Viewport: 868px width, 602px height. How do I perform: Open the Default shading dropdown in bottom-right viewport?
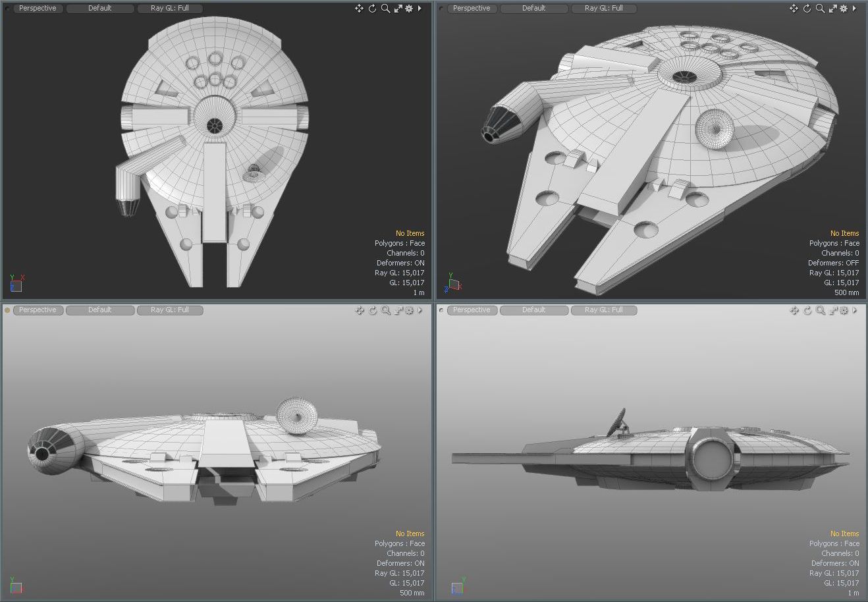coord(534,310)
